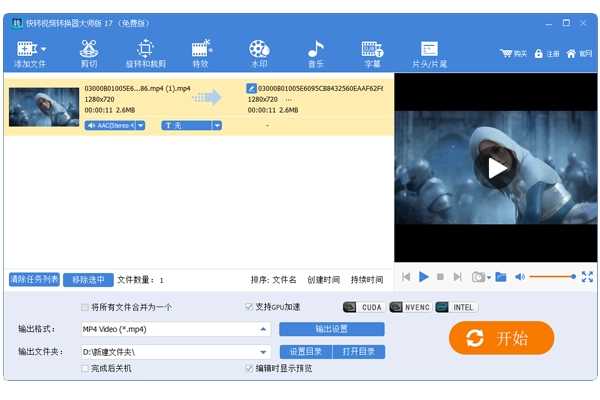Click the CUDA badge
Screen dimensions: 600x400
pyautogui.click(x=365, y=307)
